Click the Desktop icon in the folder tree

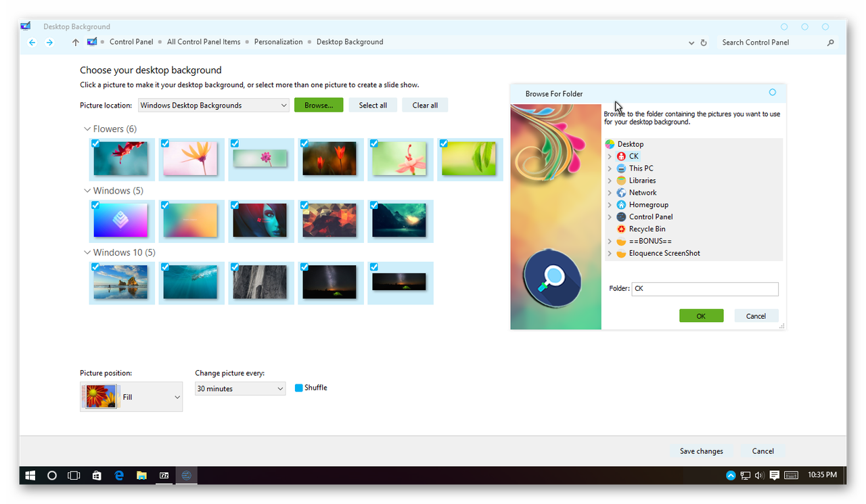pyautogui.click(x=610, y=144)
